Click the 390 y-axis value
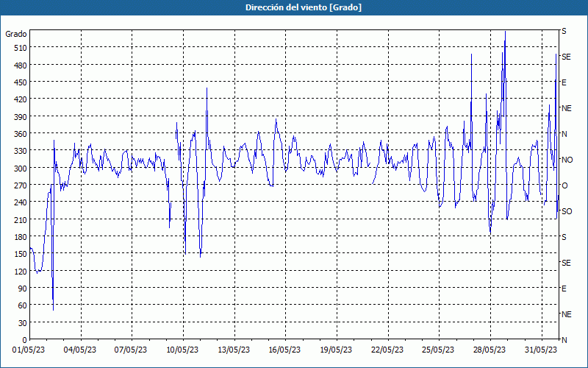This screenshot has height=368, width=588. (x=21, y=117)
